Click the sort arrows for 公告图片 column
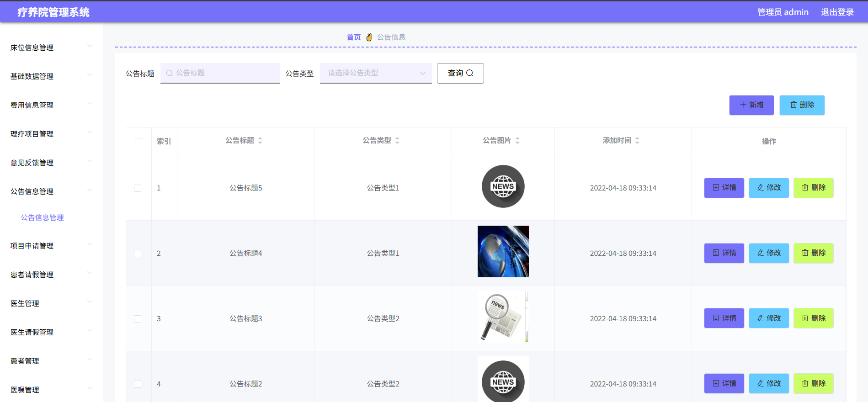This screenshot has height=402, width=868. pyautogui.click(x=517, y=141)
